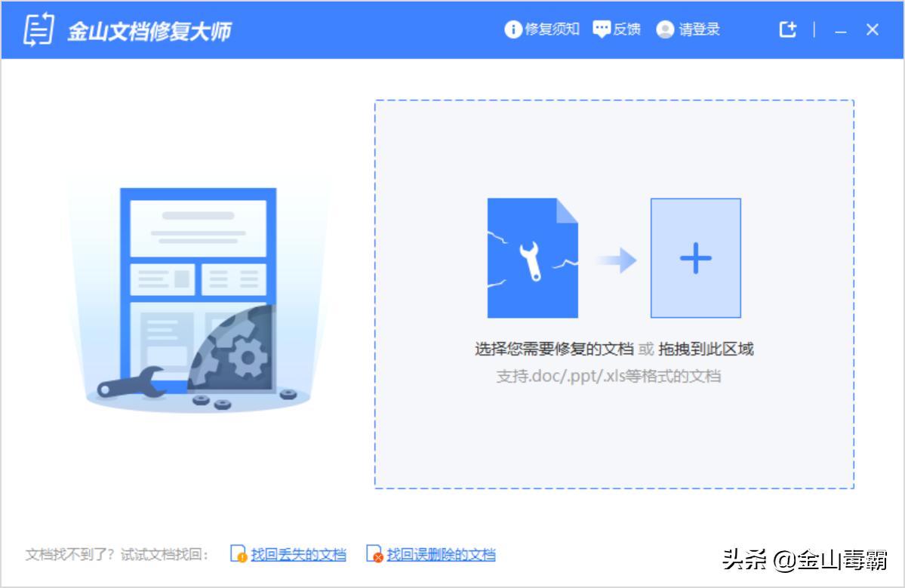This screenshot has height=588, width=905.
Task: Sign in via the 请登录 link
Action: (x=698, y=29)
